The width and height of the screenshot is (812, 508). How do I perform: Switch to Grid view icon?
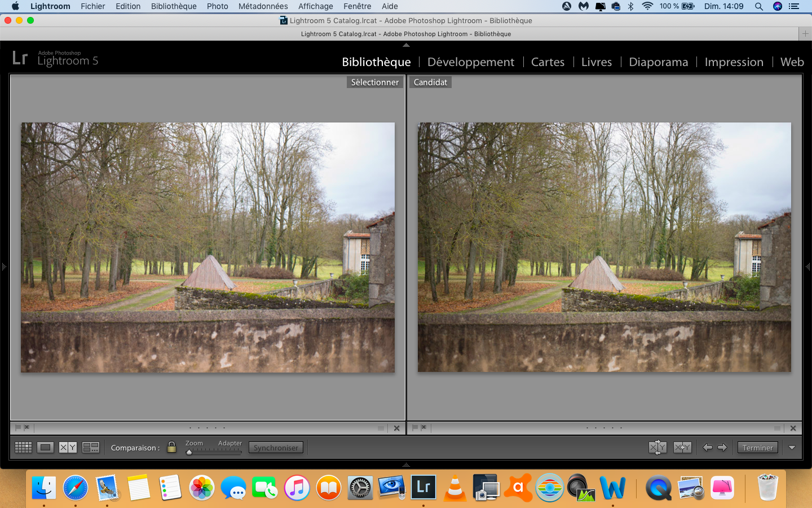click(x=23, y=448)
